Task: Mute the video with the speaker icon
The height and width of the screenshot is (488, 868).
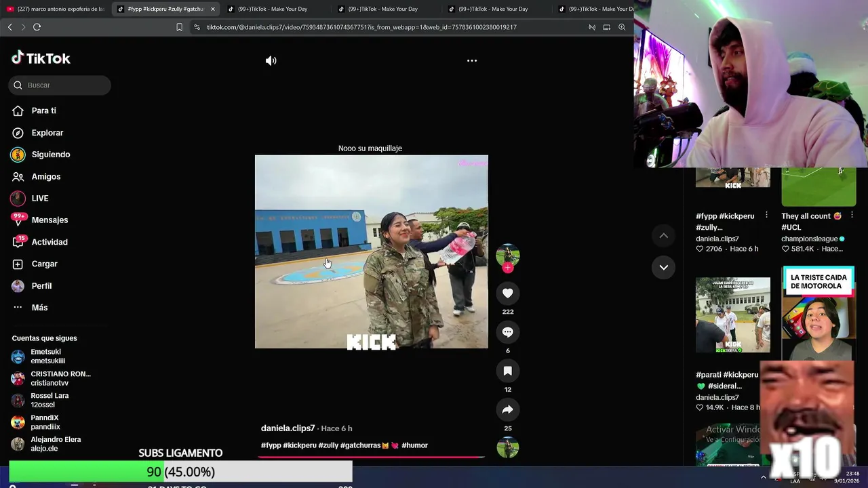Action: click(271, 60)
